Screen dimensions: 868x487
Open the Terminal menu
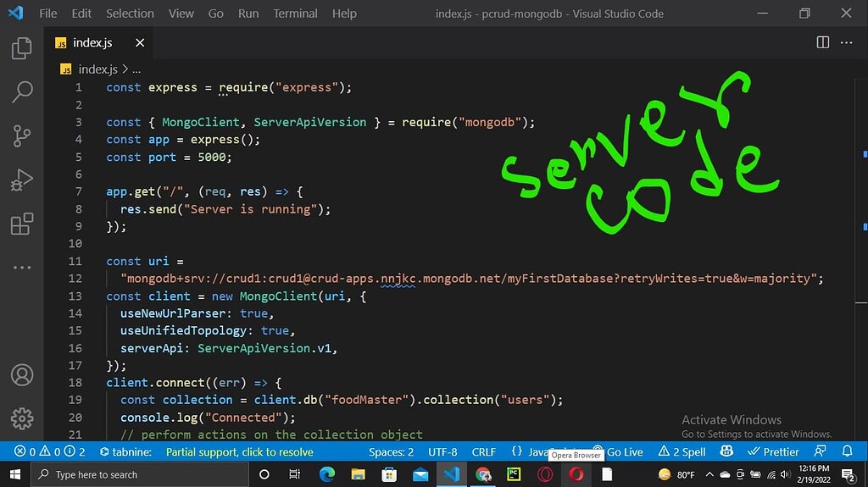coord(295,14)
